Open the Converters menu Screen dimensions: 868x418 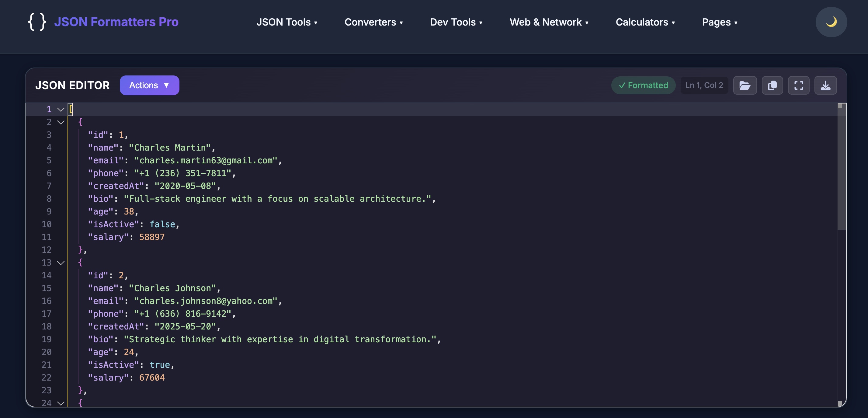(x=374, y=22)
